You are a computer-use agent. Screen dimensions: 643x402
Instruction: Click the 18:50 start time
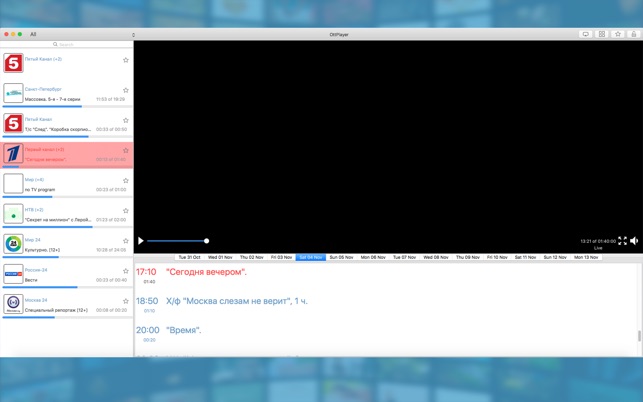pos(147,301)
